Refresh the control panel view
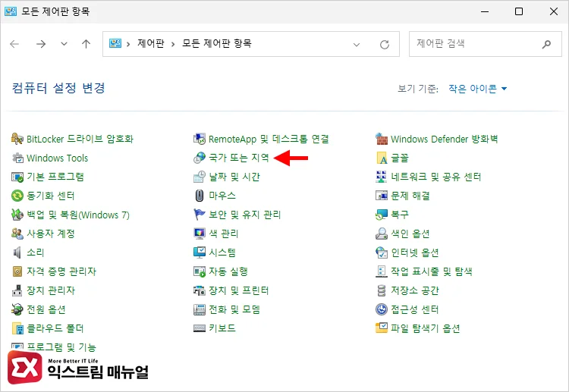569x392 pixels. pos(385,44)
